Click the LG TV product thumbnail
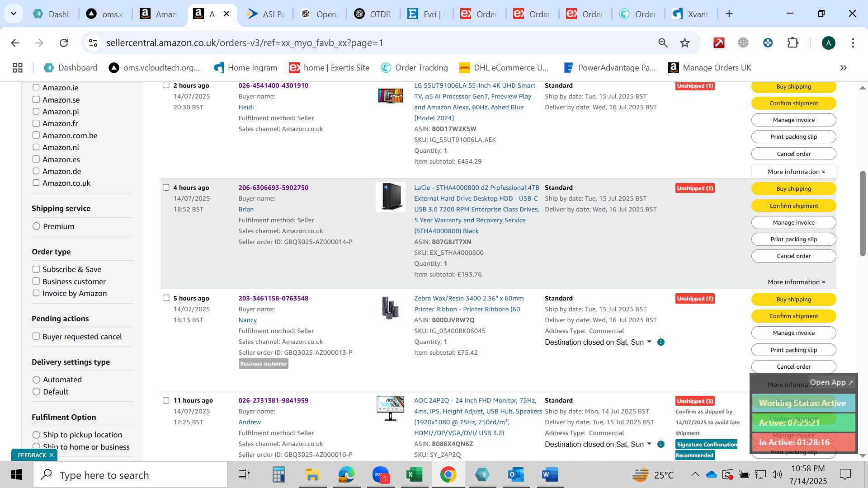 tap(391, 95)
